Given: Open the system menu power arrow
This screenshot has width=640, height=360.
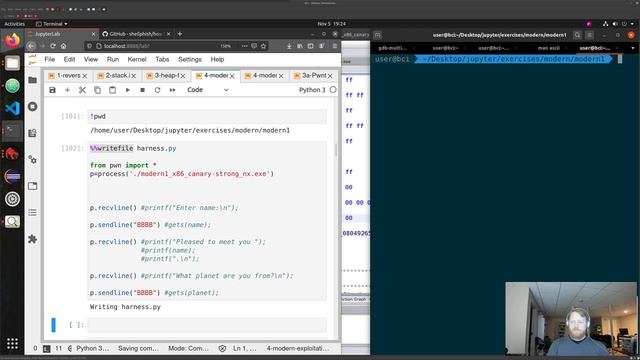Looking at the screenshot, I should coord(632,24).
